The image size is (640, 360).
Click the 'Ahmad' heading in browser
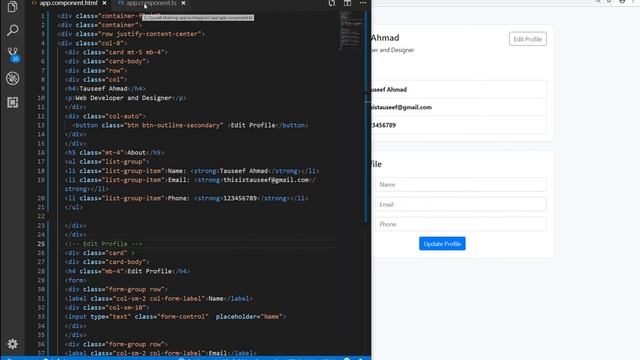(385, 38)
